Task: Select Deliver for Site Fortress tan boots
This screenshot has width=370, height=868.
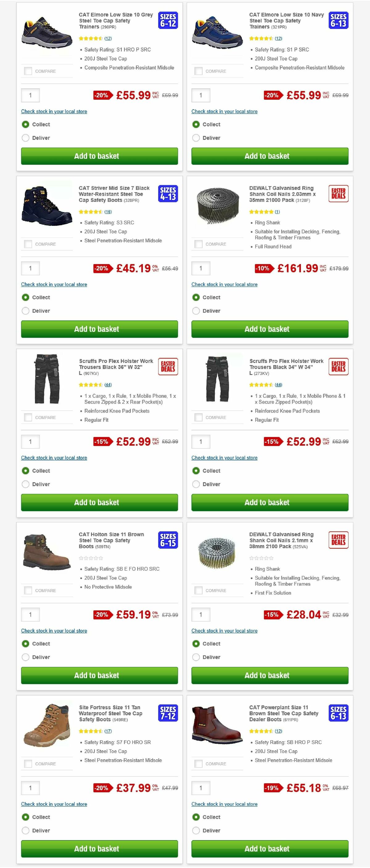Action: point(26,830)
